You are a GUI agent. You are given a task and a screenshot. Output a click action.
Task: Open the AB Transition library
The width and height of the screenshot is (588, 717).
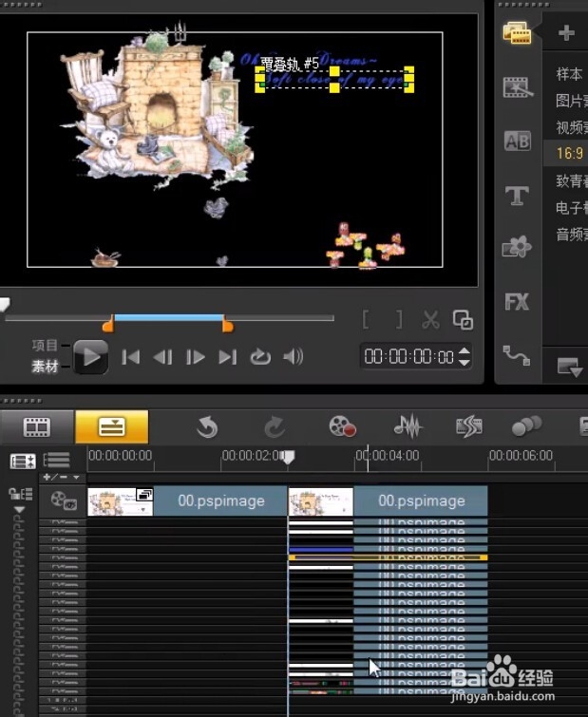pyautogui.click(x=517, y=141)
